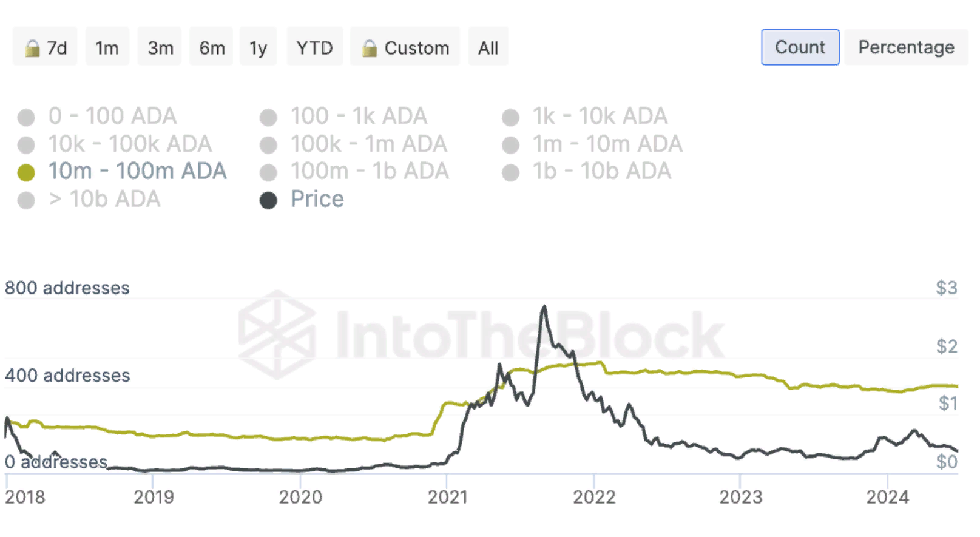980x537 pixels.
Task: Switch to the Count view
Action: pos(800,47)
